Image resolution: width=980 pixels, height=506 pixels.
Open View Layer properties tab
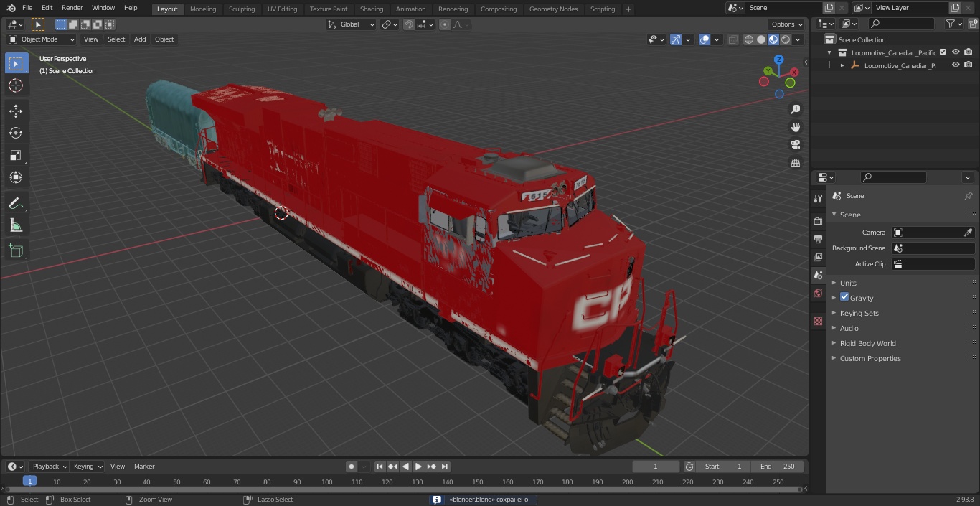818,257
